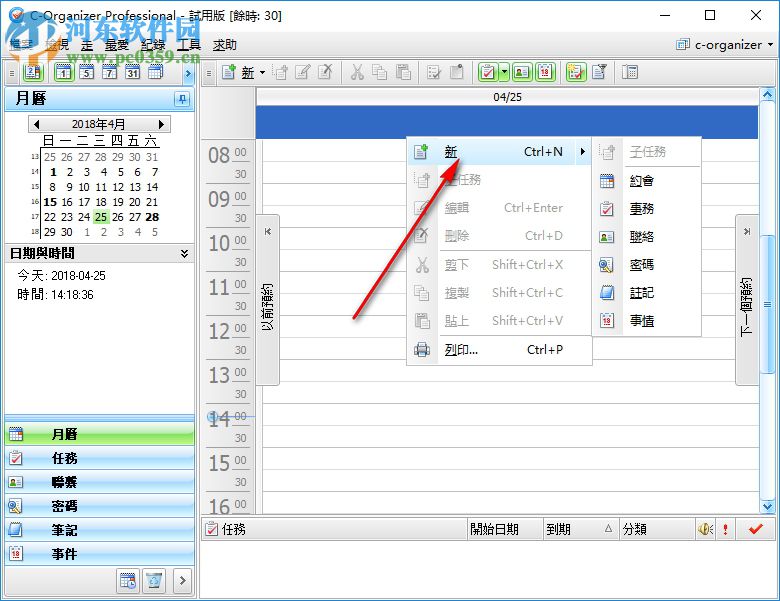Click the Today view toolbar icon

[33, 73]
